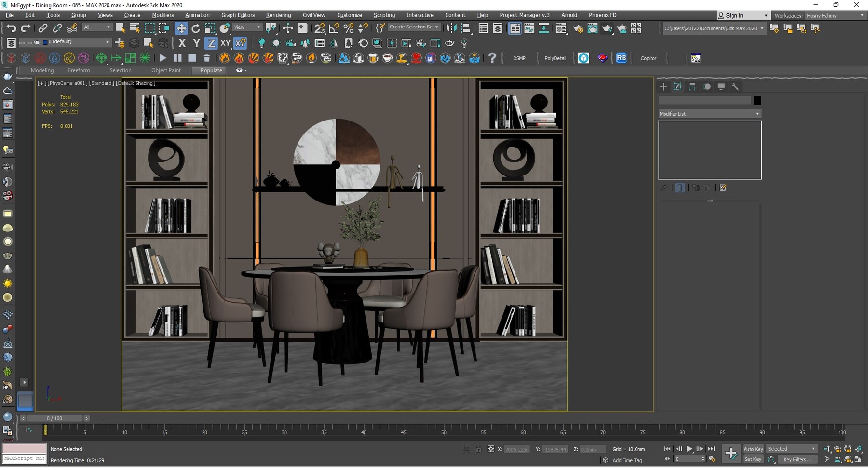Toggle the XY plane constraint
868x470 pixels.
coord(225,43)
